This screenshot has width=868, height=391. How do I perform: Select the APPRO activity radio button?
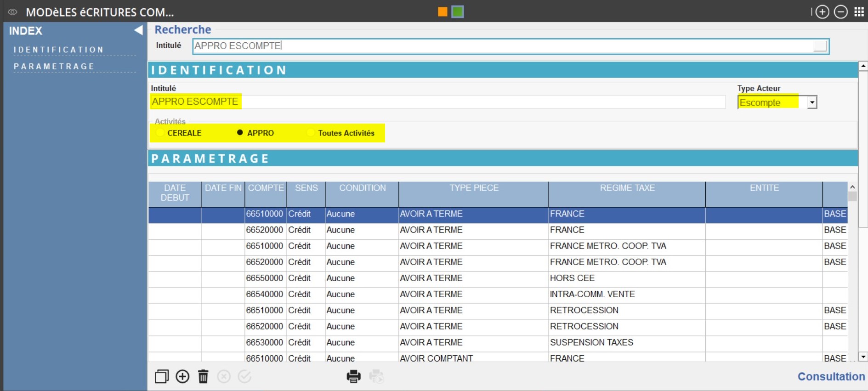point(240,133)
